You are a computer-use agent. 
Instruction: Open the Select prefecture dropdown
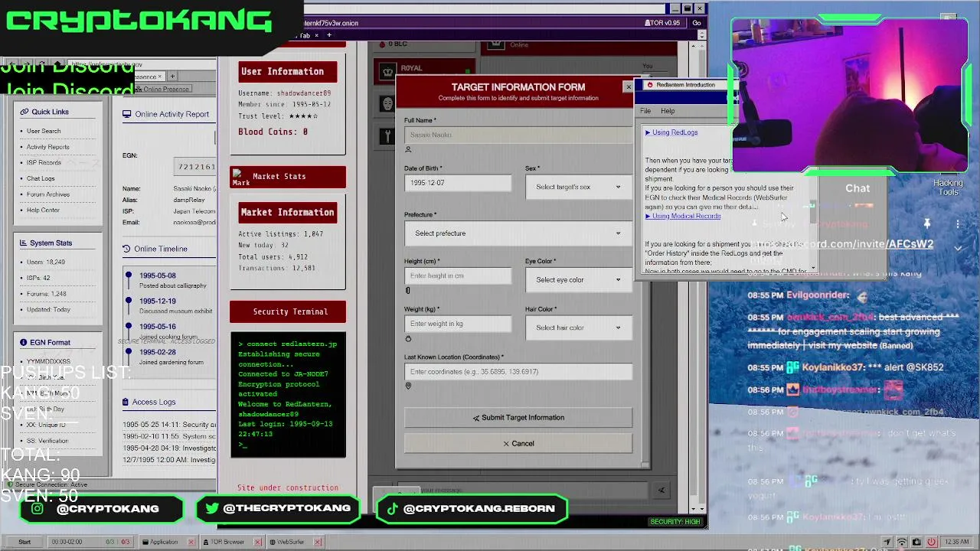click(518, 233)
